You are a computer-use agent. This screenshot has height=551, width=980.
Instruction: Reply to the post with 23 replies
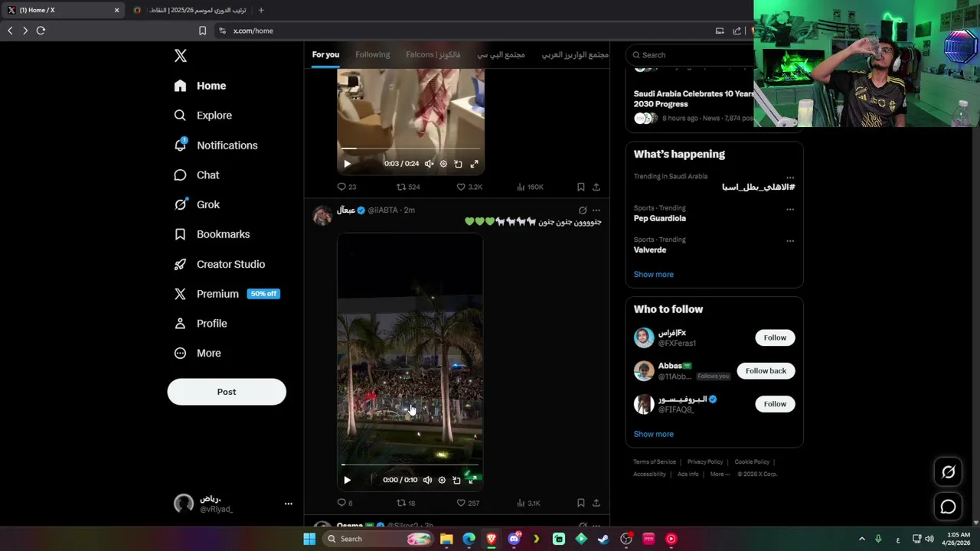(x=347, y=187)
